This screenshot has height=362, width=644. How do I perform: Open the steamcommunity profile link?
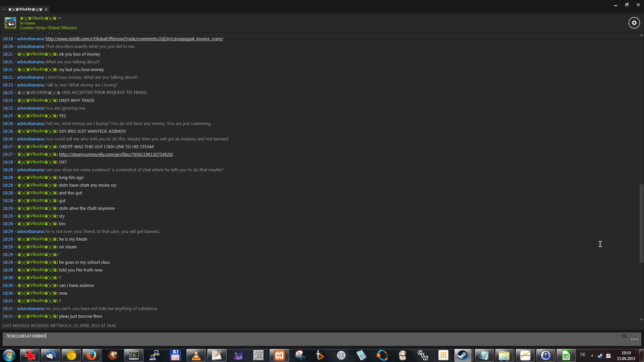116,155
